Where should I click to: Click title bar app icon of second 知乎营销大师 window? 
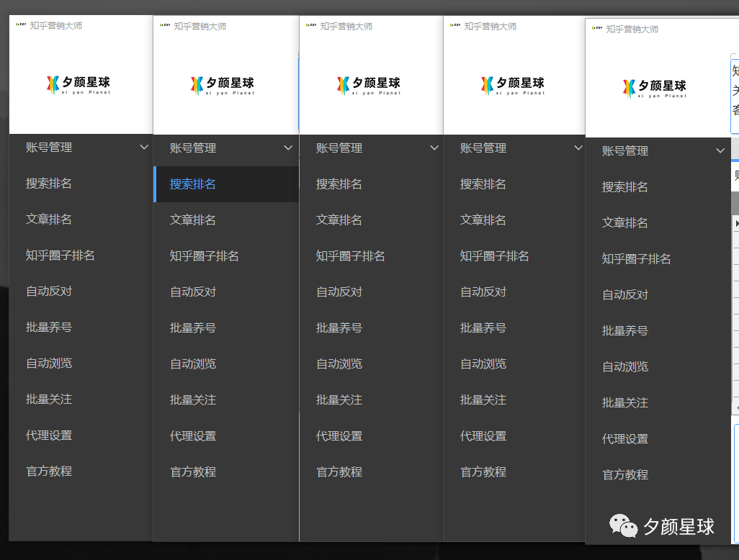click(x=165, y=25)
